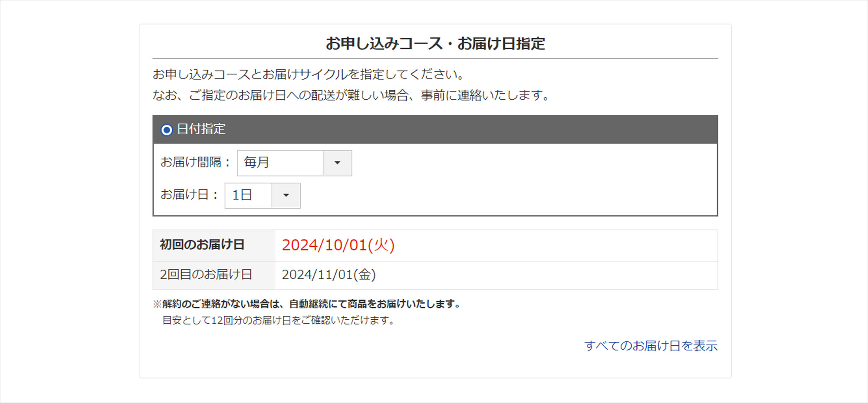Click the 自動継続 cancellation notice text
The image size is (868, 403).
click(x=307, y=304)
